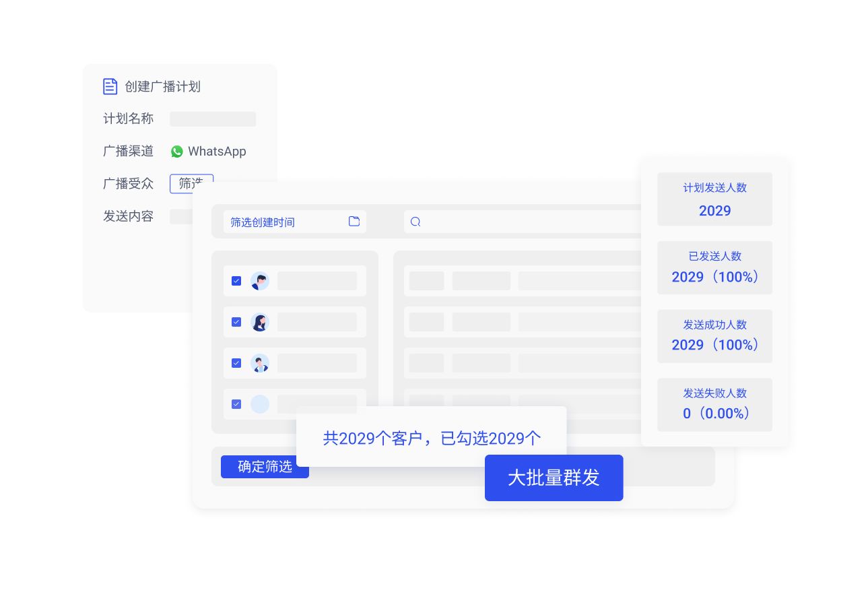Image resolution: width=868 pixels, height=615 pixels.
Task: Click the 筛选 audience button
Action: click(x=191, y=183)
